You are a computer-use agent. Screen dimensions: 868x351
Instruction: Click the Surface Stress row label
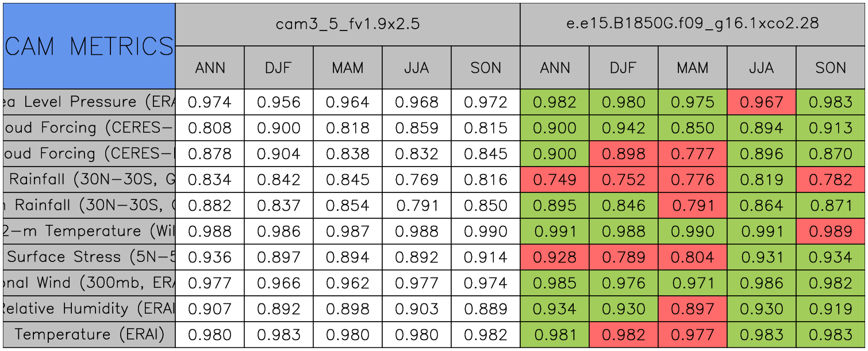(x=89, y=257)
